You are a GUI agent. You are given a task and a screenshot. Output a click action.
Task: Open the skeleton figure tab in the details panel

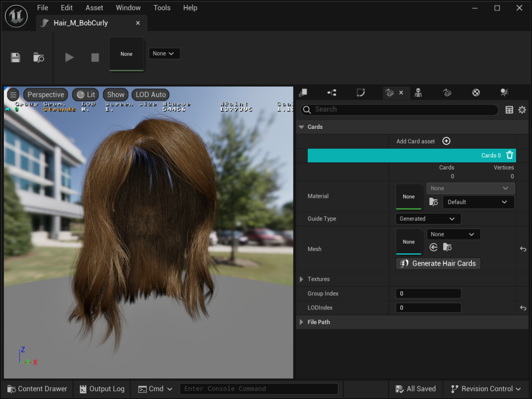point(418,92)
